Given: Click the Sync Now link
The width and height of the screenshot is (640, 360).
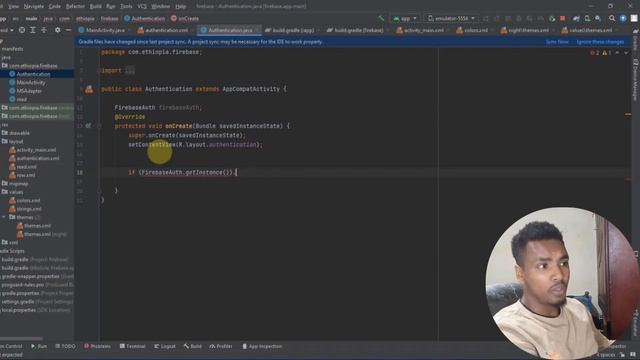Looking at the screenshot, I should (557, 42).
